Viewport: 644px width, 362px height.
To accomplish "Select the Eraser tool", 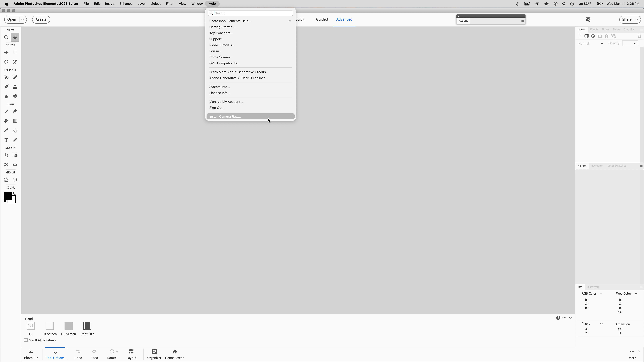I will click(15, 111).
